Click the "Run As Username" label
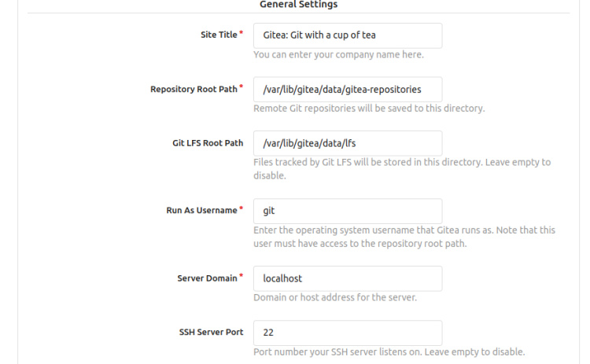The width and height of the screenshot is (590, 364). point(201,211)
